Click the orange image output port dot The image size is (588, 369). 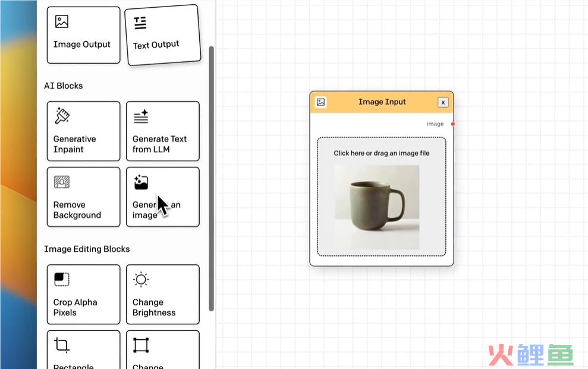453,124
